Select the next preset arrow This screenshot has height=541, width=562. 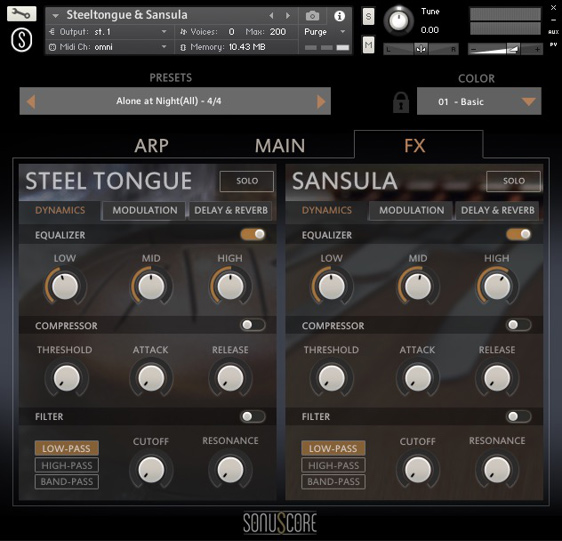(321, 101)
